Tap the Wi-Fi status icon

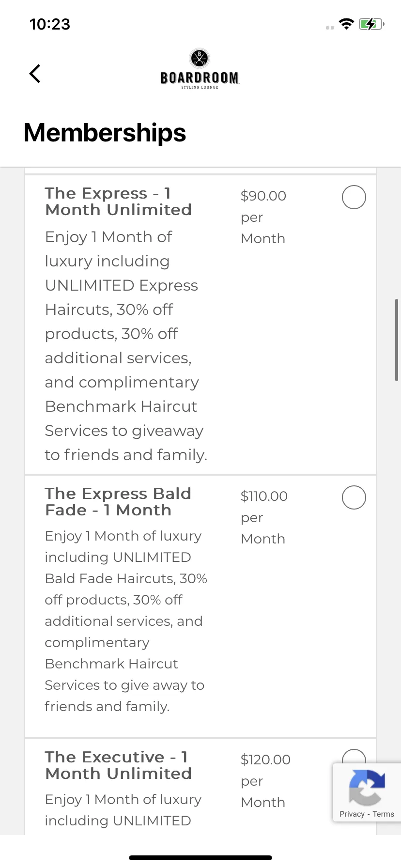tap(346, 24)
